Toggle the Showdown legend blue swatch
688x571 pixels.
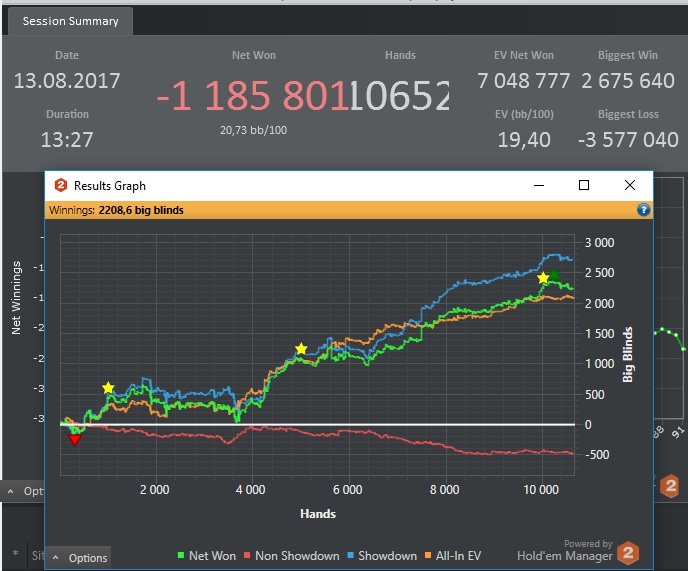tap(351, 555)
